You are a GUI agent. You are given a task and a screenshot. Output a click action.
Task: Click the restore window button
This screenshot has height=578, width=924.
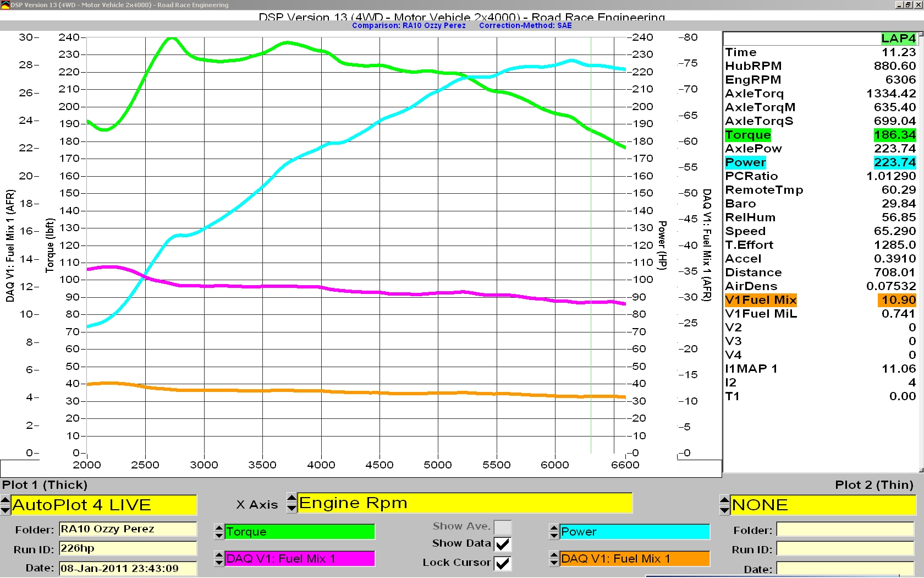pyautogui.click(x=909, y=5)
